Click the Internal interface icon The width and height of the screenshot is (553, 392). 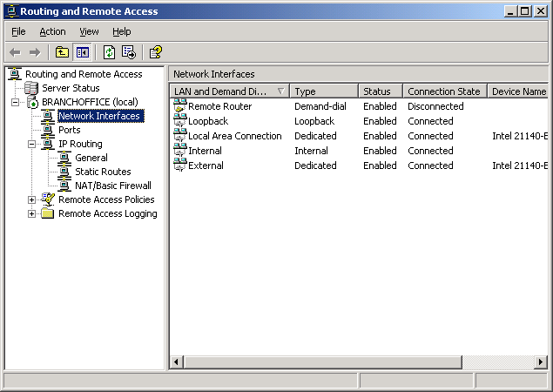(180, 151)
